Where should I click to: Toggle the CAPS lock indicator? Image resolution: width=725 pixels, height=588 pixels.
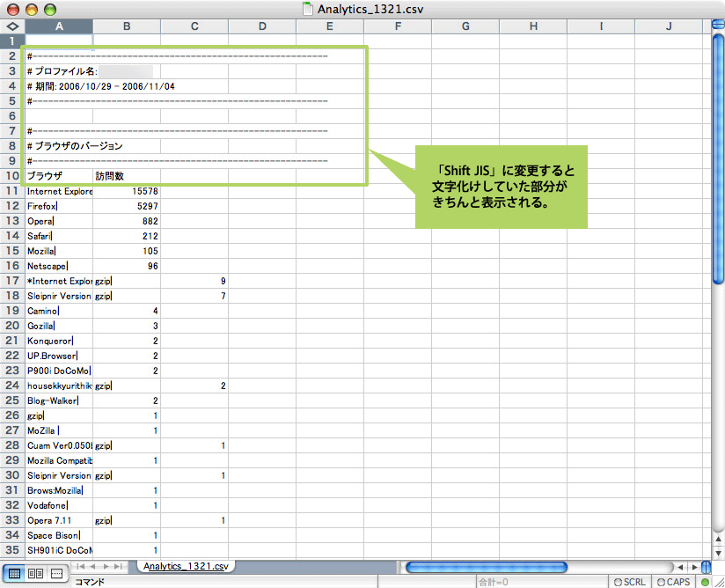click(x=674, y=582)
